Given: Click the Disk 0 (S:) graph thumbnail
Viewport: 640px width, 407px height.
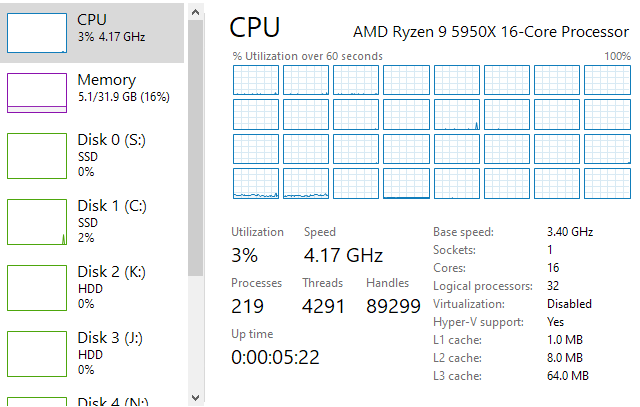Looking at the screenshot, I should click(x=36, y=155).
